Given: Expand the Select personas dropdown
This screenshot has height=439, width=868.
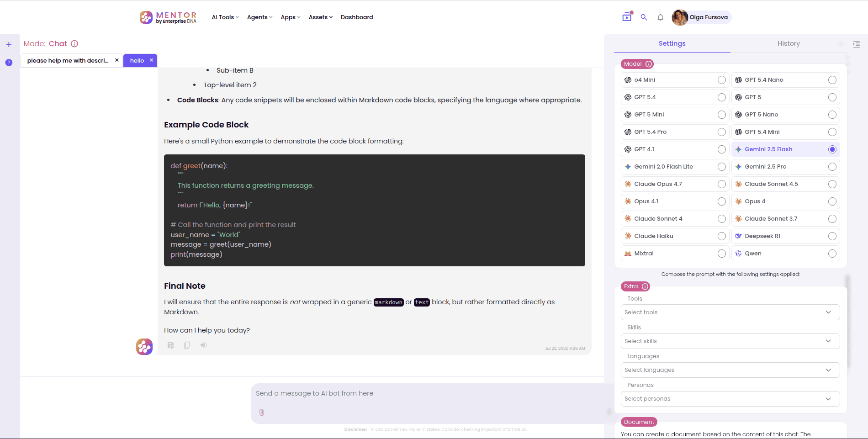Looking at the screenshot, I should click(x=730, y=399).
